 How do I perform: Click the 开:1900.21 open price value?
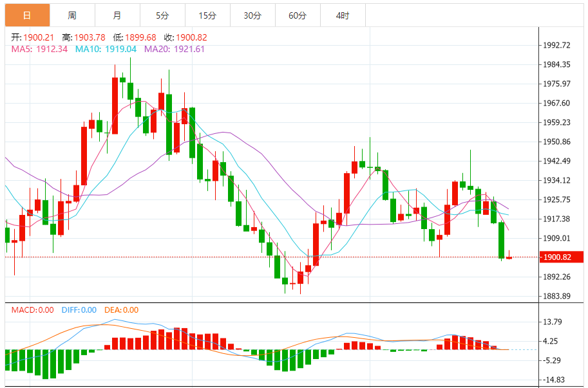33,37
